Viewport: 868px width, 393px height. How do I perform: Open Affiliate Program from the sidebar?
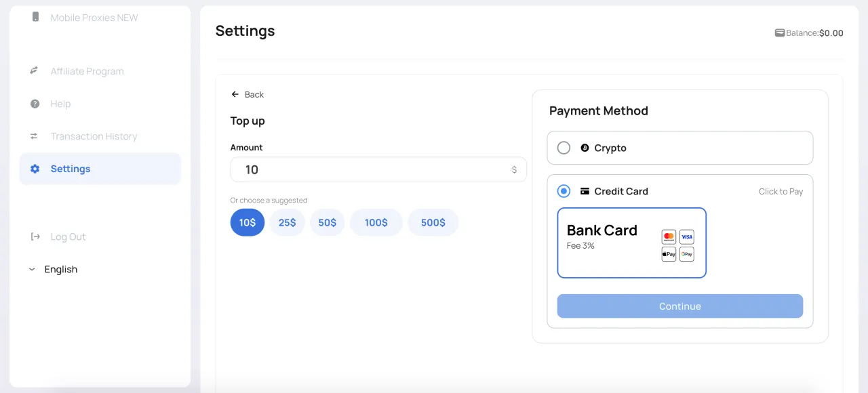(87, 71)
